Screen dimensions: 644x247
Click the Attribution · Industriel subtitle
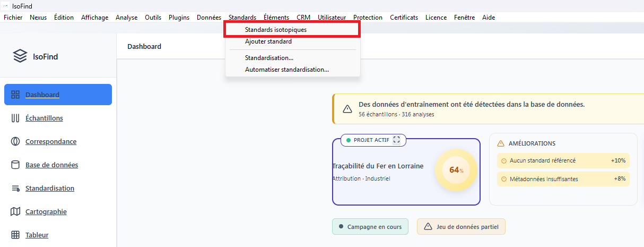pyautogui.click(x=361, y=178)
